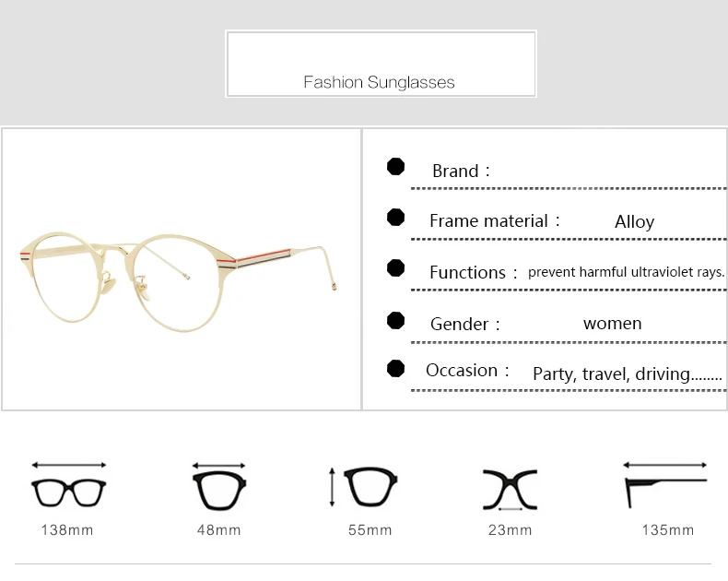The width and height of the screenshot is (728, 581).
Task: Click the bullet beside Functions
Action: click(395, 268)
